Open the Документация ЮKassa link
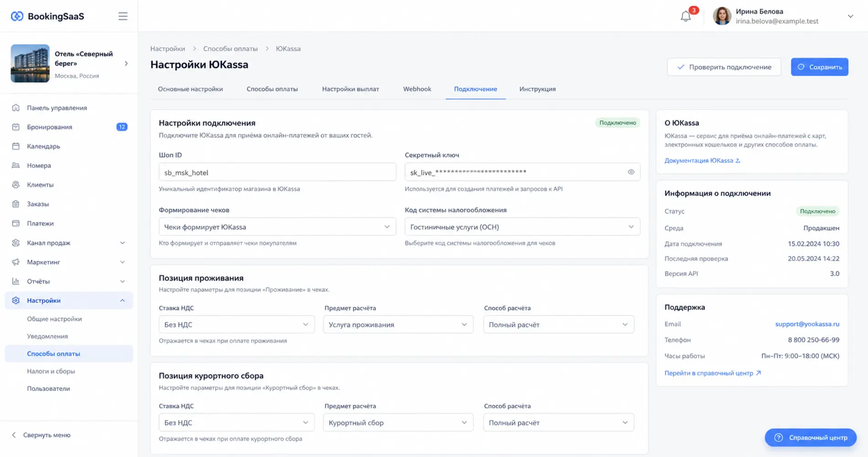The width and height of the screenshot is (868, 457). [702, 160]
